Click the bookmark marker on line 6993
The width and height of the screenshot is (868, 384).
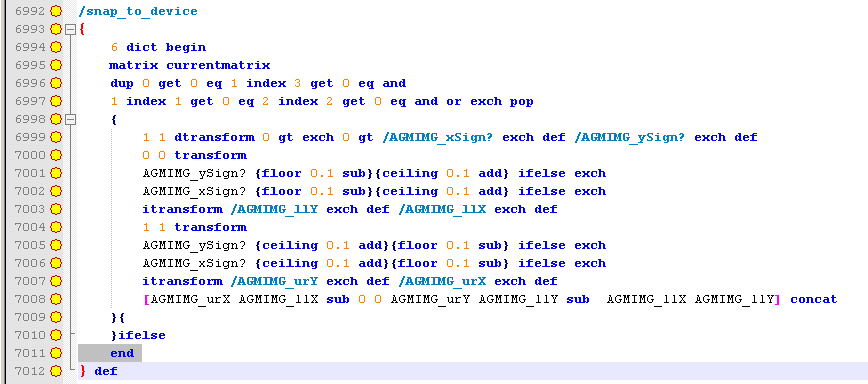[56, 29]
